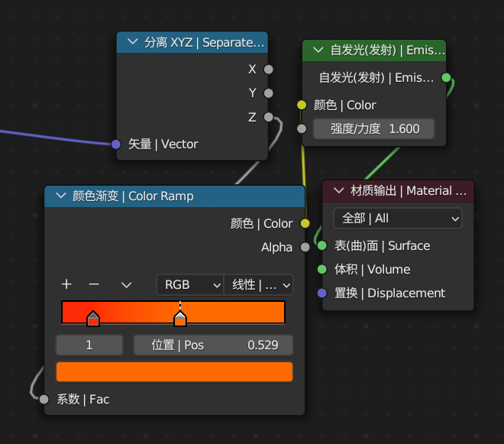
Task: Open the RGB color mode dropdown
Action: coord(189,284)
